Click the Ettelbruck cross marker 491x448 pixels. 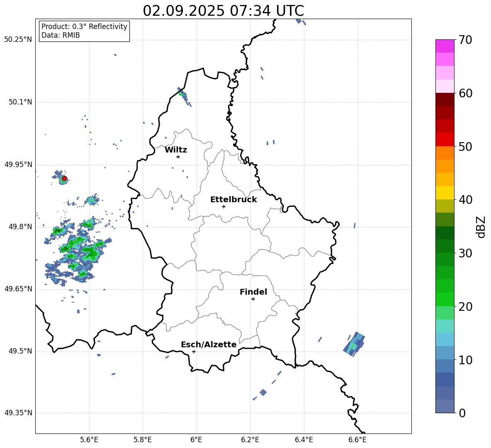click(224, 206)
